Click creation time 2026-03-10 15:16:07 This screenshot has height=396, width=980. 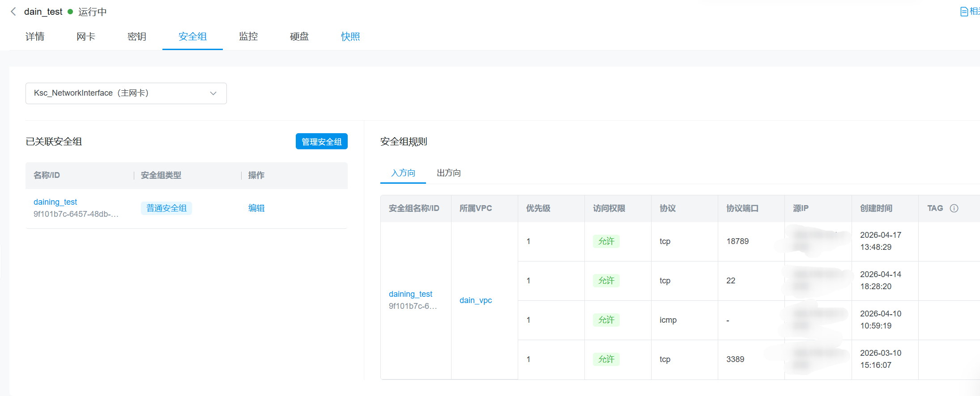[881, 359]
